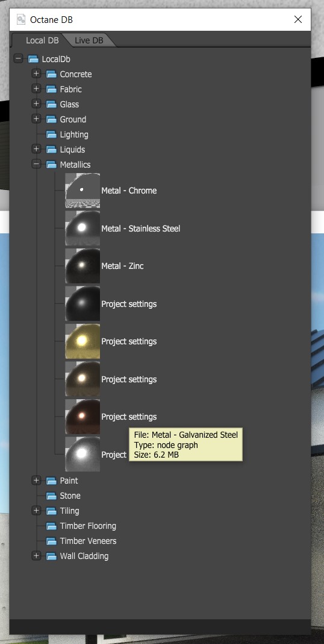Expand the Glass folder

tap(37, 104)
